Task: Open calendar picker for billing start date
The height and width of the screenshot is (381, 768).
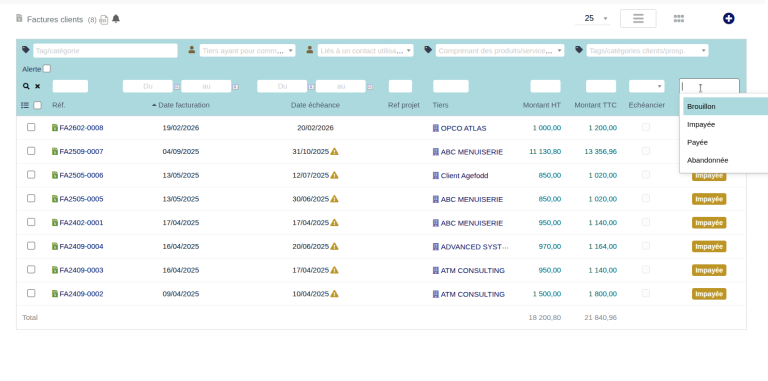Action: pyautogui.click(x=177, y=87)
